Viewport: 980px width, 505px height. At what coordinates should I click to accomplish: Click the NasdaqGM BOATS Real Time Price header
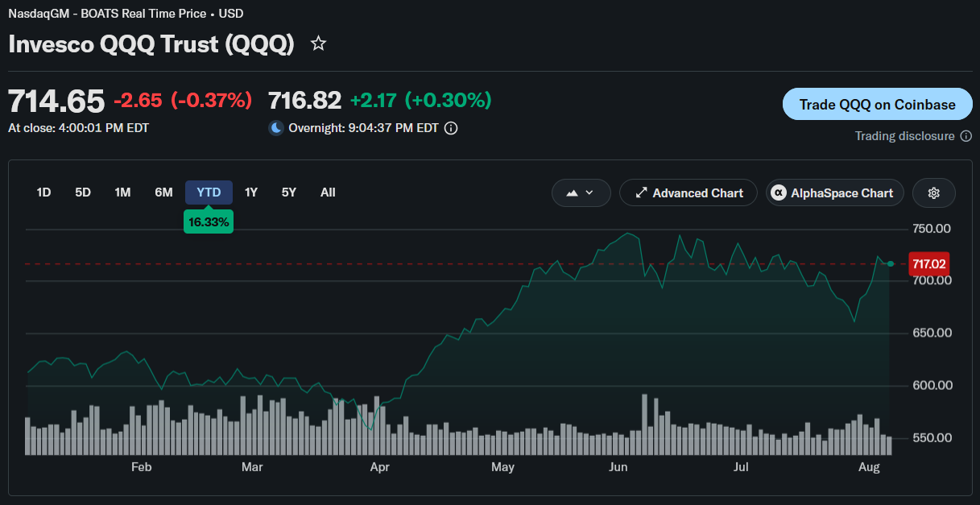point(126,13)
